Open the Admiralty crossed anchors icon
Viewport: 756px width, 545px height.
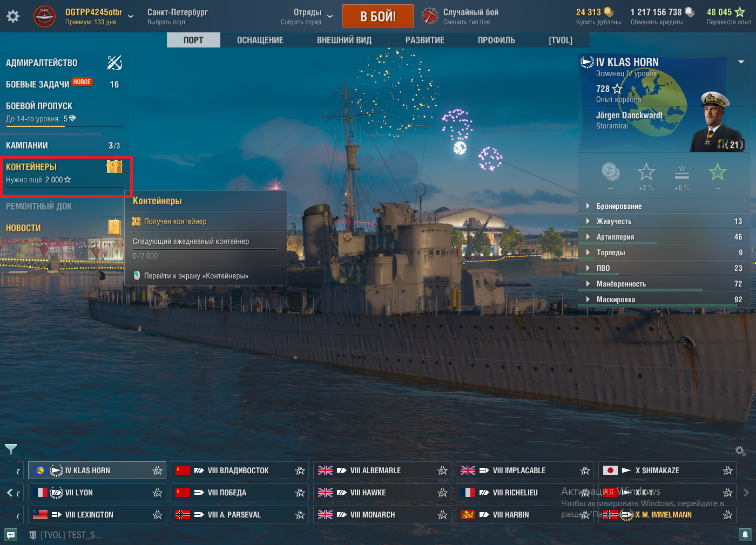point(114,63)
